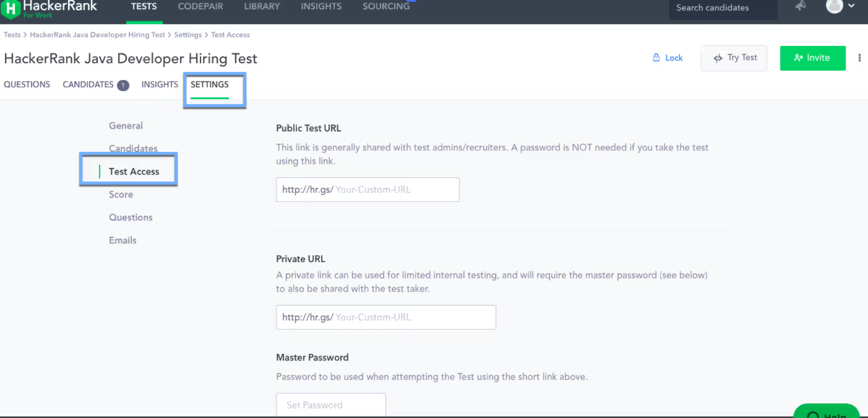Click the Test Access breadcrumb link
The image size is (868, 418).
point(230,35)
